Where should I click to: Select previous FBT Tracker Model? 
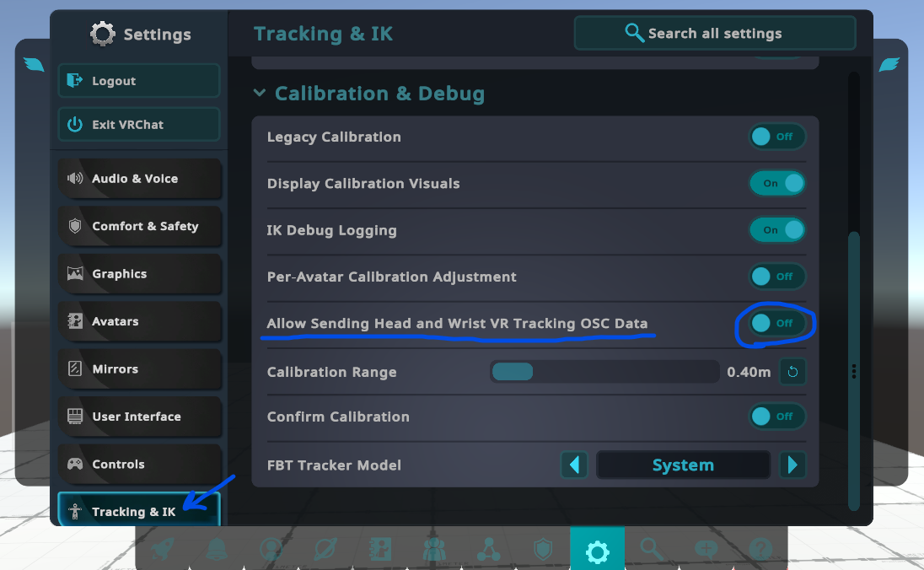(574, 465)
